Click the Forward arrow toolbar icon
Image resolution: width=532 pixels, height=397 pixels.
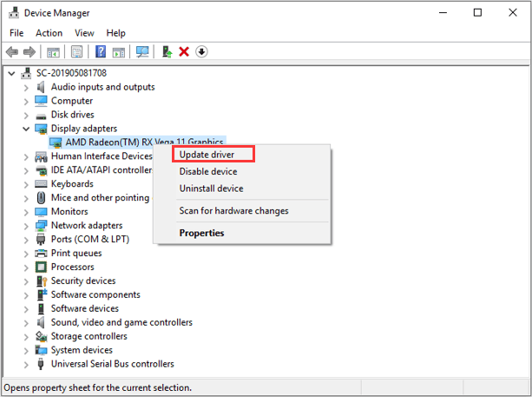click(x=30, y=52)
